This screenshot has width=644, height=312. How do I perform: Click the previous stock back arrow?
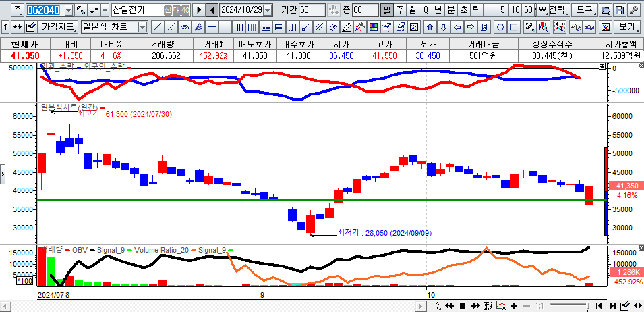212,10
